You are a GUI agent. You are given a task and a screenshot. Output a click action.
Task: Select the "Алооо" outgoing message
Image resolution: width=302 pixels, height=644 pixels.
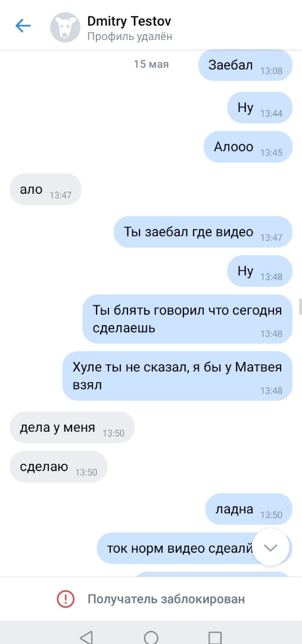[248, 147]
